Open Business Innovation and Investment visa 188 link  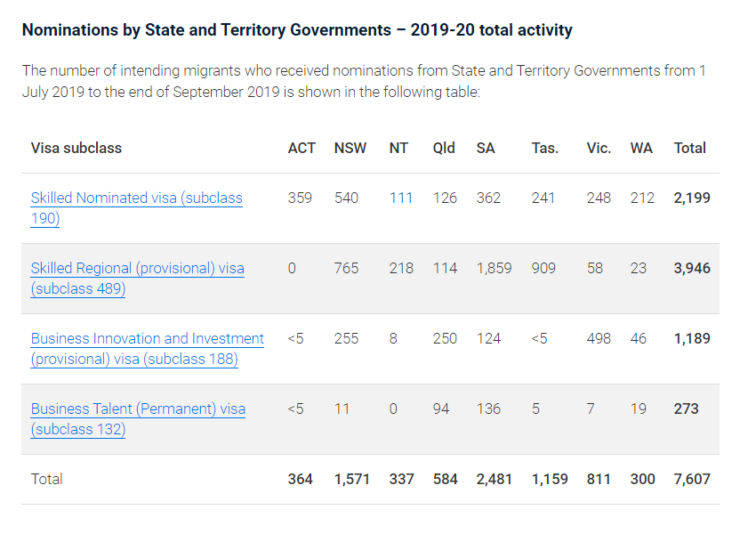pyautogui.click(x=147, y=339)
